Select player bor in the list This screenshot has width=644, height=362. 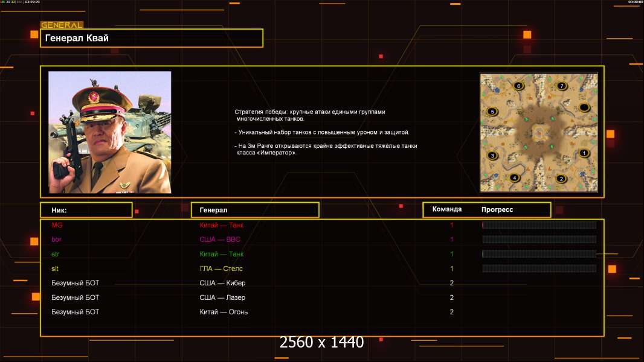57,240
